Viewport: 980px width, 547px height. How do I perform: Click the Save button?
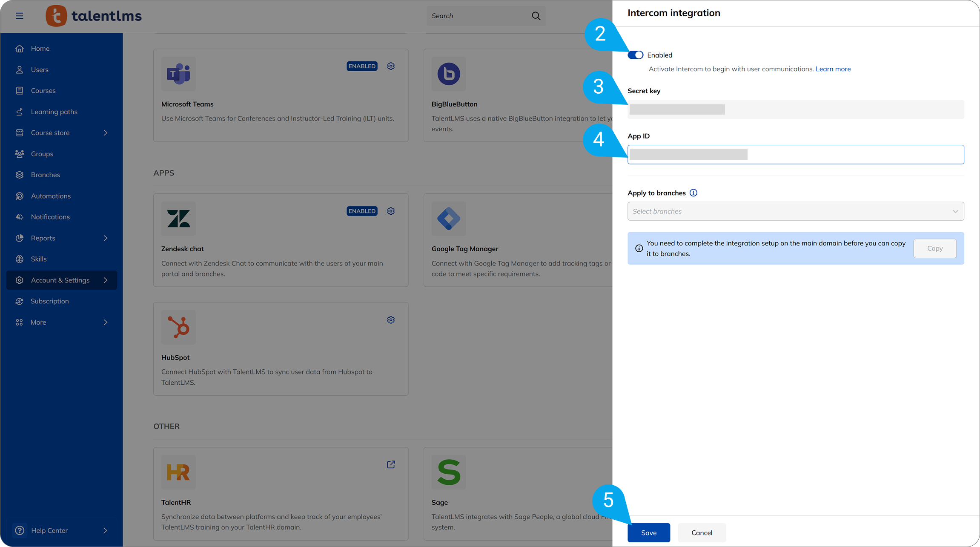[x=648, y=533]
